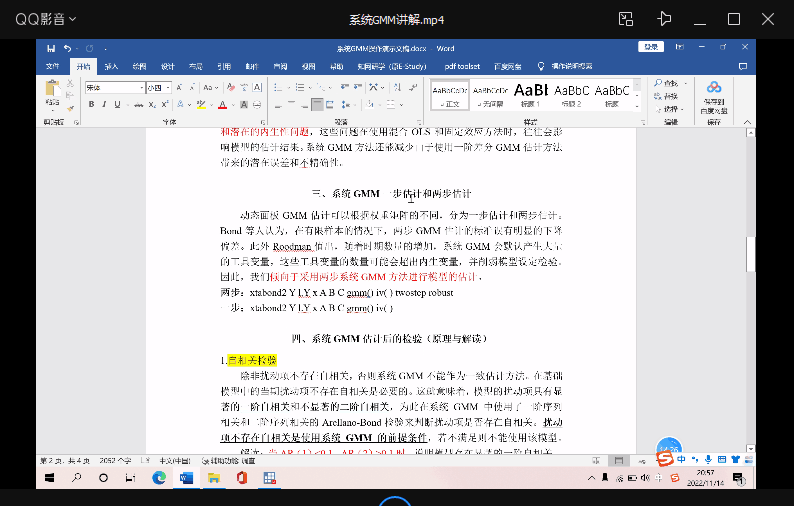Toggle Character Shading icon
The image size is (794, 506).
(244, 104)
